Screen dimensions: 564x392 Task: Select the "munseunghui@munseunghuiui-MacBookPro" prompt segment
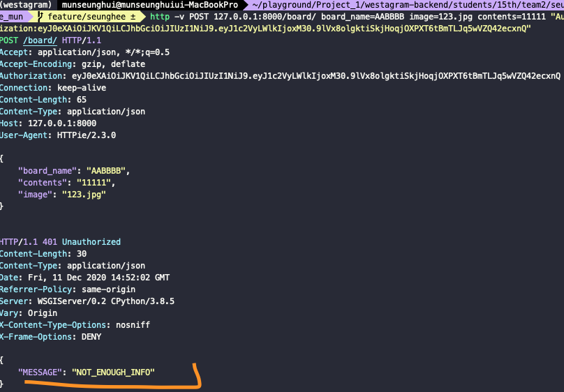(x=150, y=5)
